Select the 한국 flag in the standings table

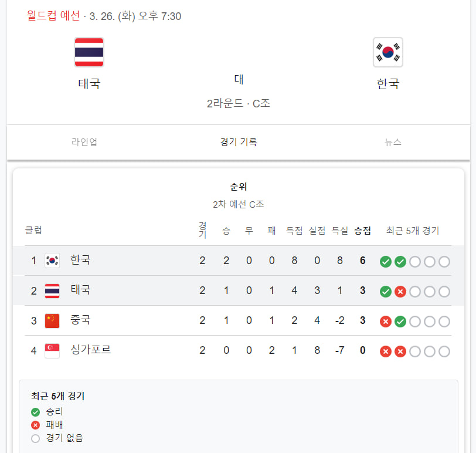point(52,260)
